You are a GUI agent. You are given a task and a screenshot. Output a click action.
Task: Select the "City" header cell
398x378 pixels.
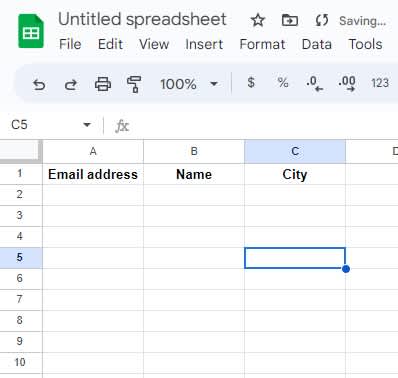coord(295,174)
